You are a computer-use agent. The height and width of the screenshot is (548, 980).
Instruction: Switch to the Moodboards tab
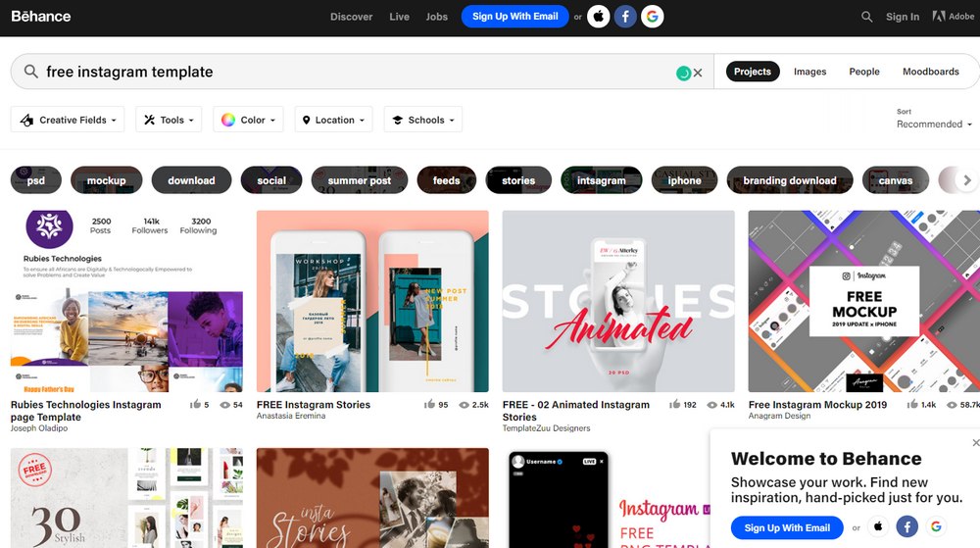click(x=931, y=72)
